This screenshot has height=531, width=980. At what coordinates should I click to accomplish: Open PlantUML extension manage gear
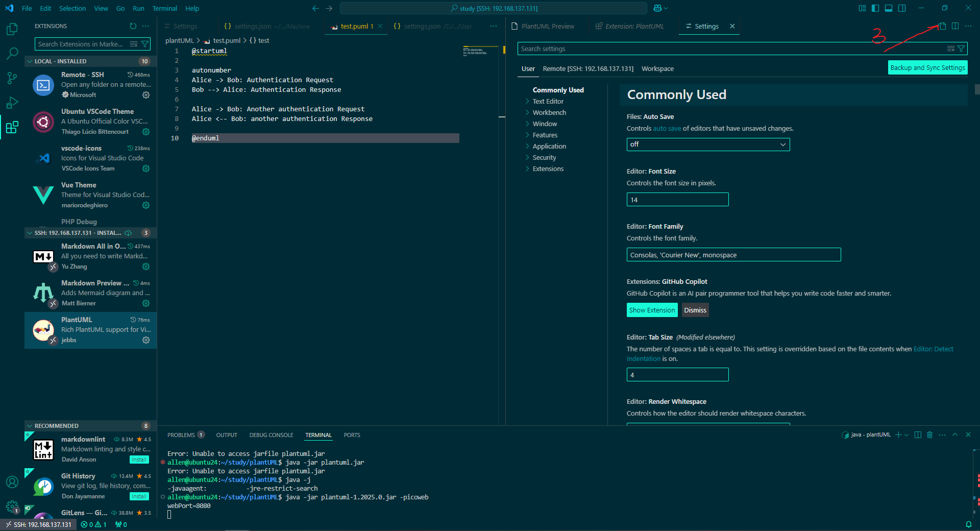[146, 341]
